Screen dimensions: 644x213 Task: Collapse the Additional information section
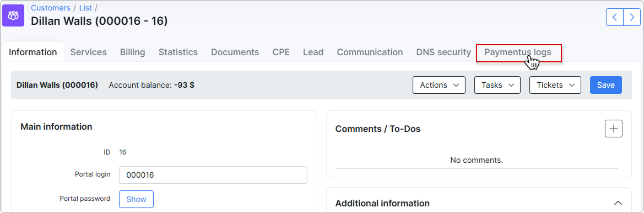[618, 203]
